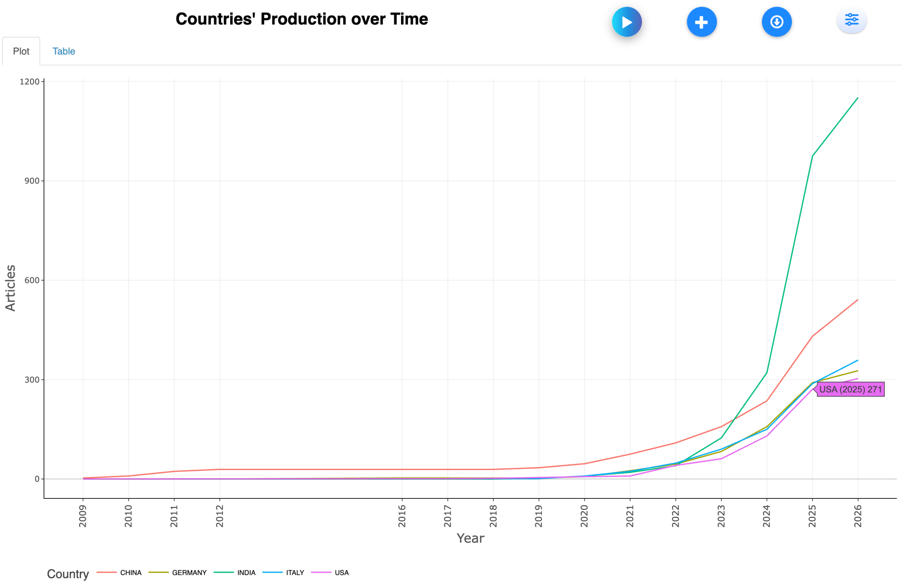The height and width of the screenshot is (588, 903).
Task: Click the CHINA red legend line swatch
Action: [106, 572]
